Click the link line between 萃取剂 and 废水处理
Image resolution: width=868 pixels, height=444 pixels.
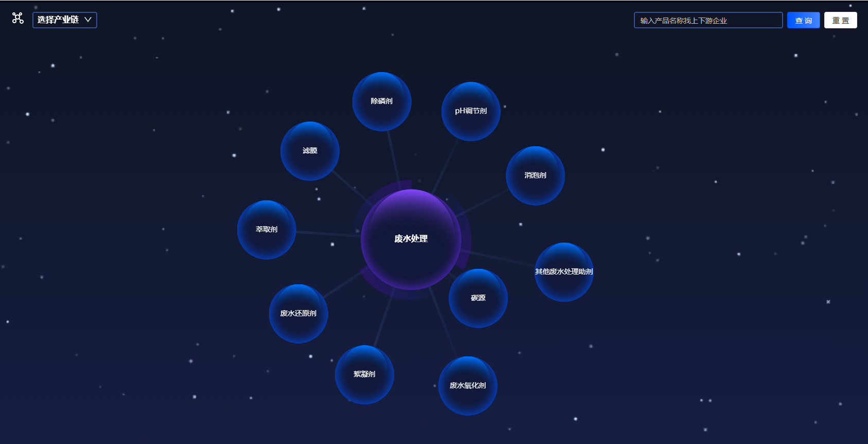pyautogui.click(x=328, y=234)
